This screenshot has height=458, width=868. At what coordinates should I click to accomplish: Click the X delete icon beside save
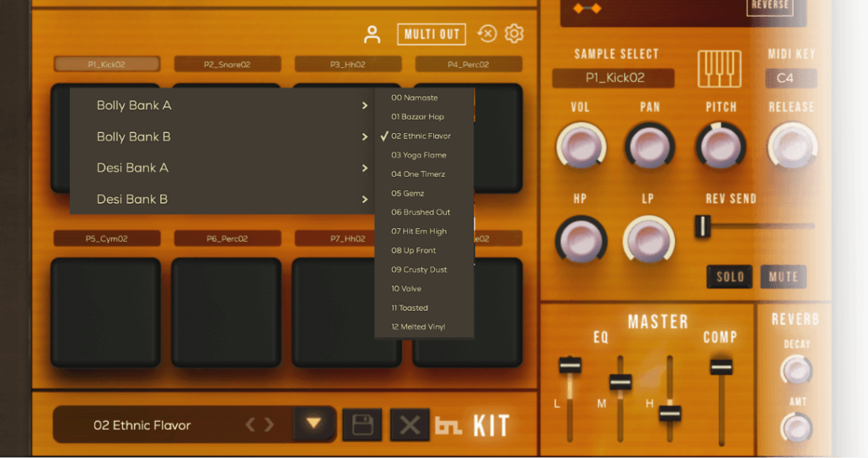tap(410, 425)
